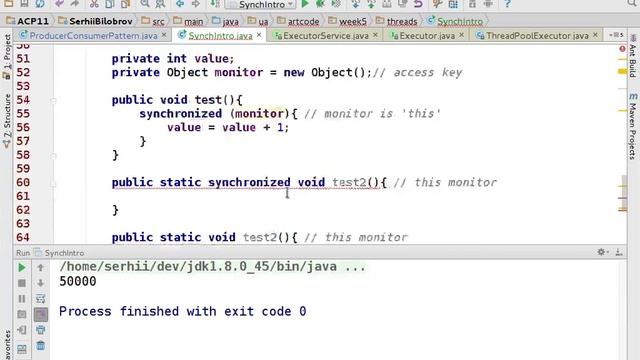Screen dimensions: 640x360
Task: Click the Copy toolbar icon
Action: click(x=109, y=4)
